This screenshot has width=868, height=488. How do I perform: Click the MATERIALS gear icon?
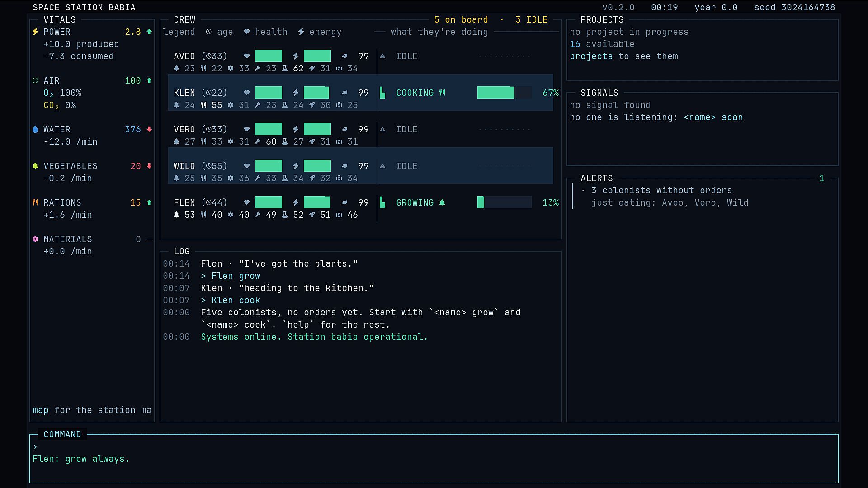click(35, 239)
